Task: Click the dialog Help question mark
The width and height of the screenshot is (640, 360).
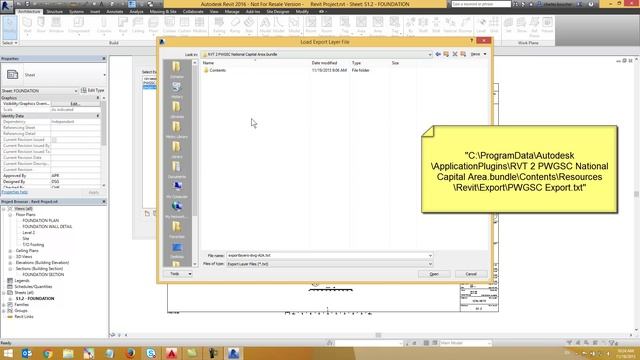Action: pos(472,40)
